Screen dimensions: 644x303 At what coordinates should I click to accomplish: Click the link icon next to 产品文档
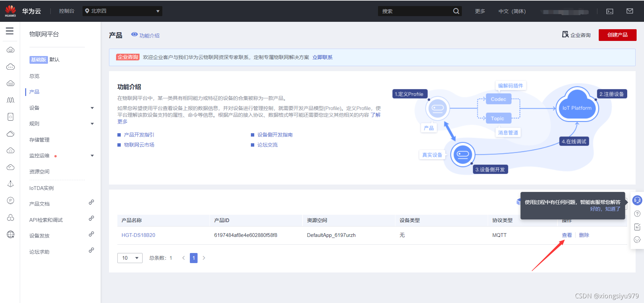pos(91,202)
